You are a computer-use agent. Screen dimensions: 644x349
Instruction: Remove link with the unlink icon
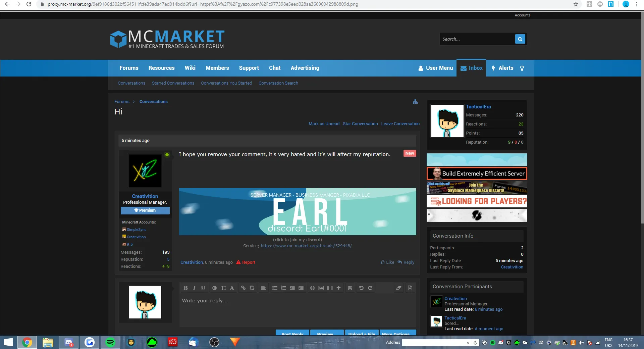pyautogui.click(x=252, y=288)
